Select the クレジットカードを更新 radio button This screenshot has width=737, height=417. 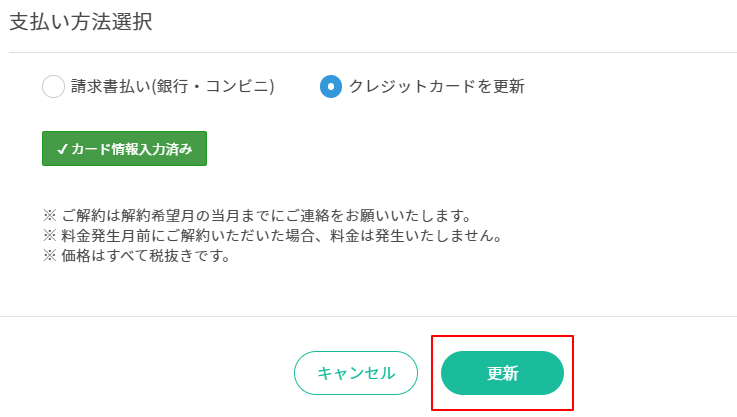tap(331, 87)
